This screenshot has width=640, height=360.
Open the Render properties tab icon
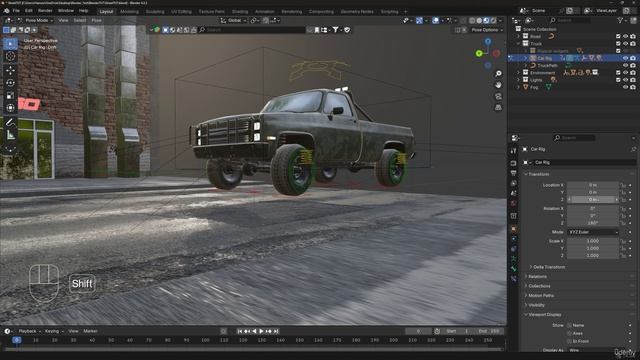pyautogui.click(x=513, y=163)
